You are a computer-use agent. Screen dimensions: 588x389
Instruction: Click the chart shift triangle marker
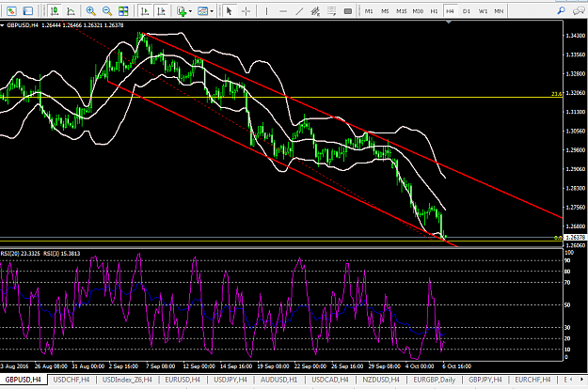[x=449, y=23]
